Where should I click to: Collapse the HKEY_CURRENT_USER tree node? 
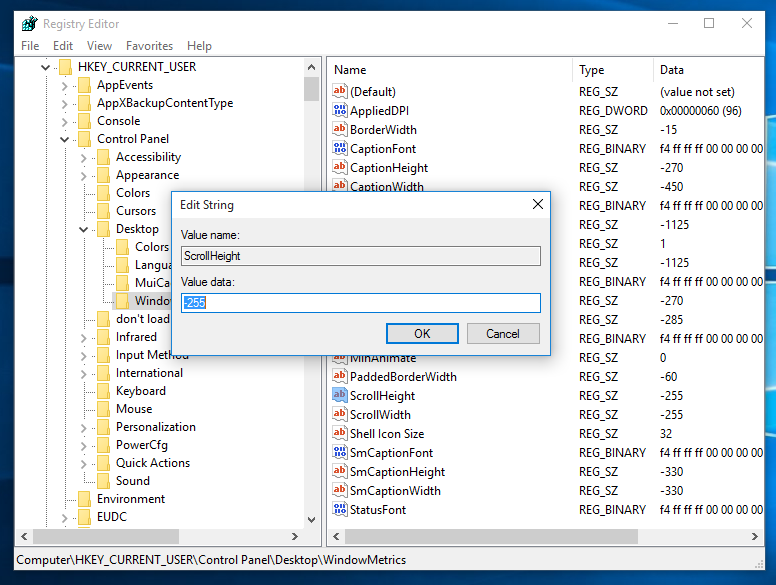46,67
